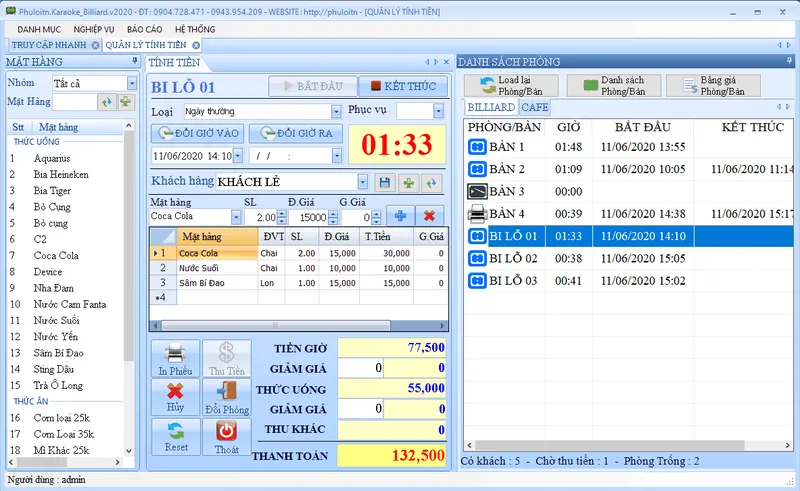Screen dimensions: 800x491
Task: Click Load lại Phòng/Bàn button
Action: [x=511, y=85]
